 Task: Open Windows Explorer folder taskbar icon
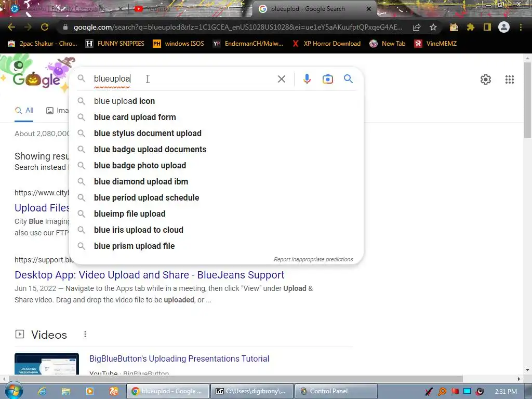pos(66,391)
